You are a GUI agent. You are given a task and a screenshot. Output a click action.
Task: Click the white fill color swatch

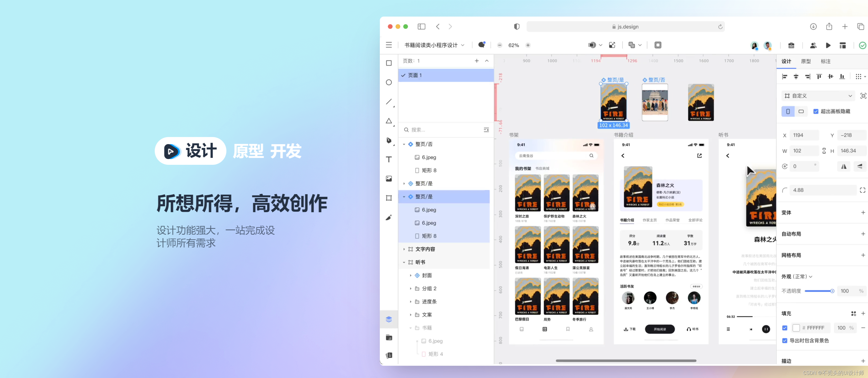point(796,328)
